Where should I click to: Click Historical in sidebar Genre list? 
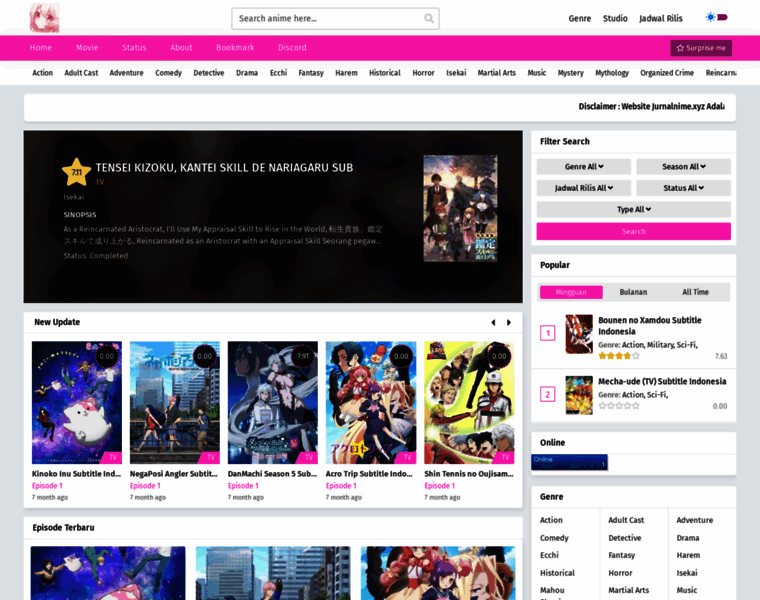click(557, 573)
